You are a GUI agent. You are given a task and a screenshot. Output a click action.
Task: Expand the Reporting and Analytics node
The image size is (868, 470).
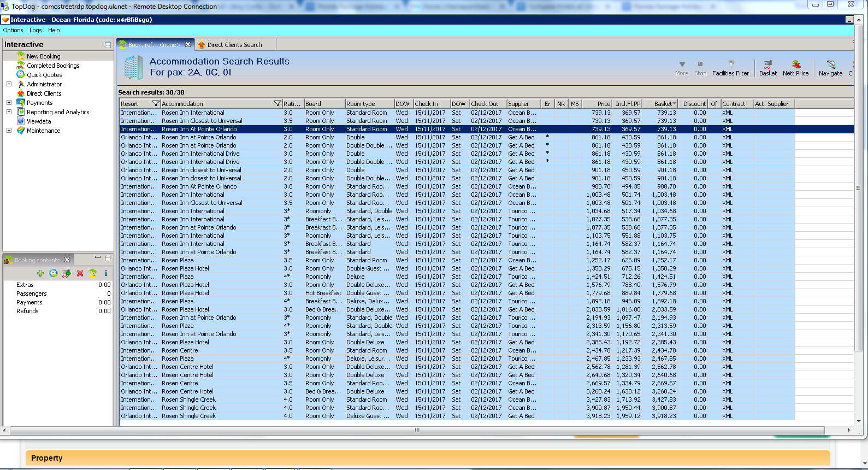tap(9, 112)
